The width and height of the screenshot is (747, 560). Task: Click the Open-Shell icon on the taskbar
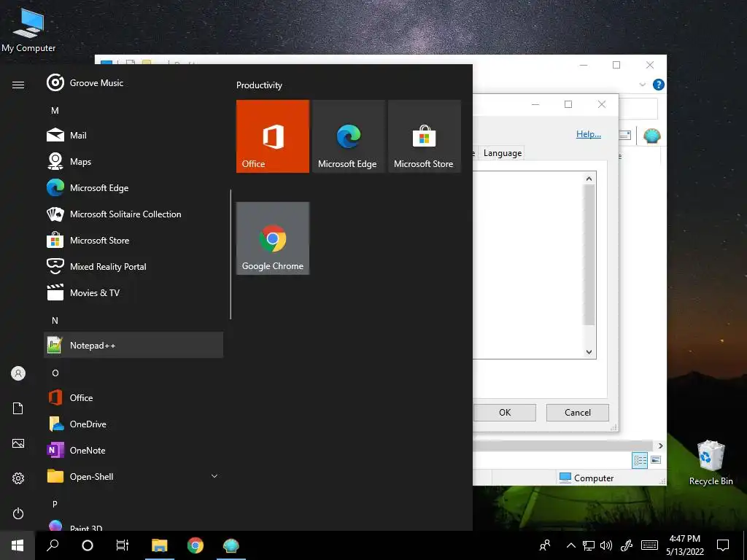coord(231,545)
